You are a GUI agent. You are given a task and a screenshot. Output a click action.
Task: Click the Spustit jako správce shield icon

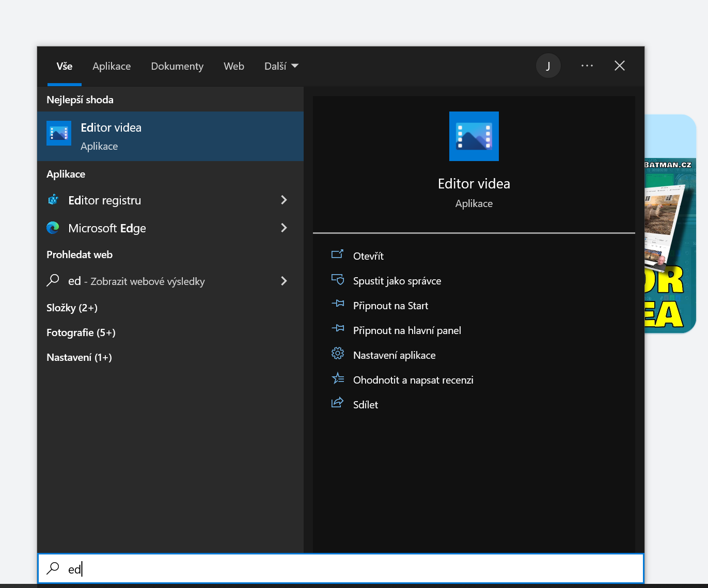[337, 280]
